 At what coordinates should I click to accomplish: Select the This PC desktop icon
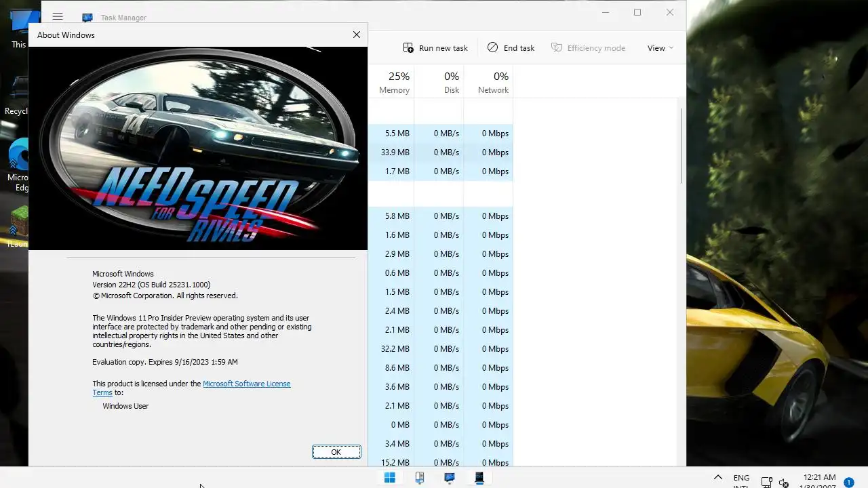click(18, 28)
